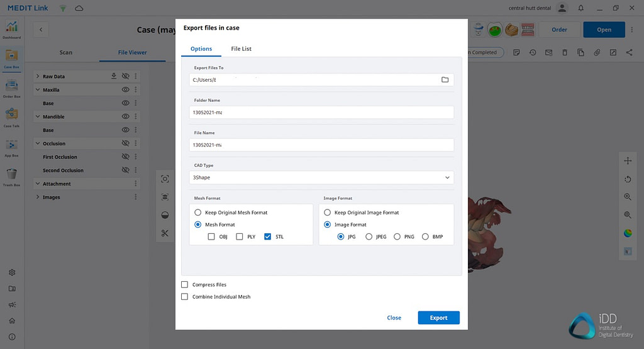Click the browse folder icon for export path
644x349 pixels.
point(445,80)
